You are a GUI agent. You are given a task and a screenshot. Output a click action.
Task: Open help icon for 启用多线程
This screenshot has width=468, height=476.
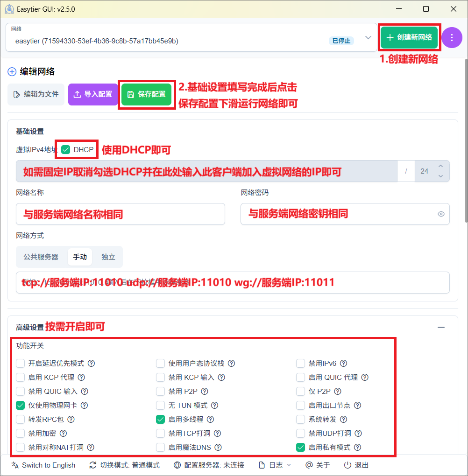[210, 419]
